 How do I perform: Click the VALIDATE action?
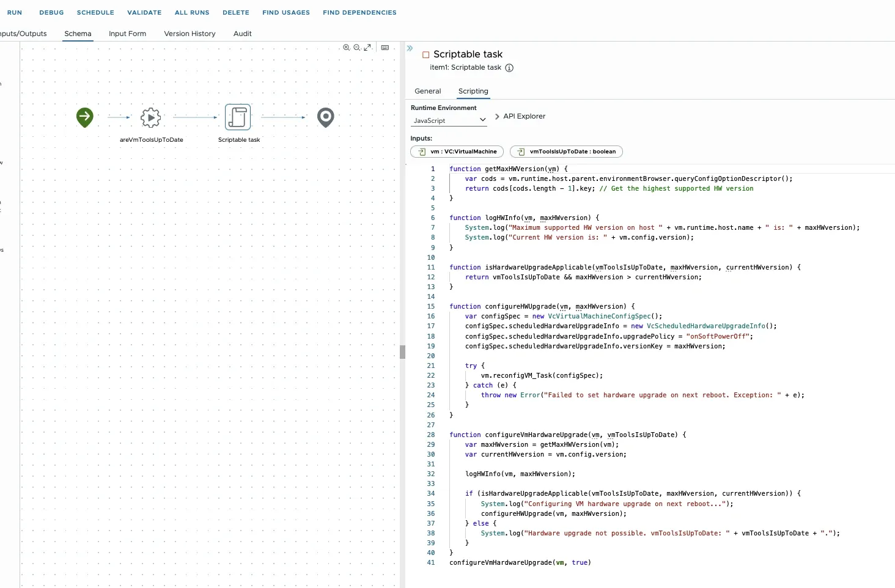144,12
